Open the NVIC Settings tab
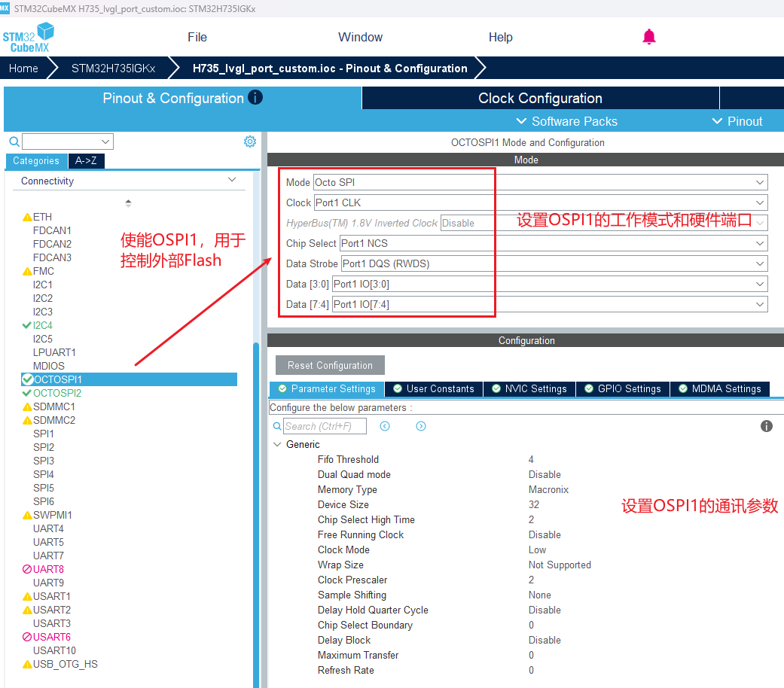 [529, 388]
